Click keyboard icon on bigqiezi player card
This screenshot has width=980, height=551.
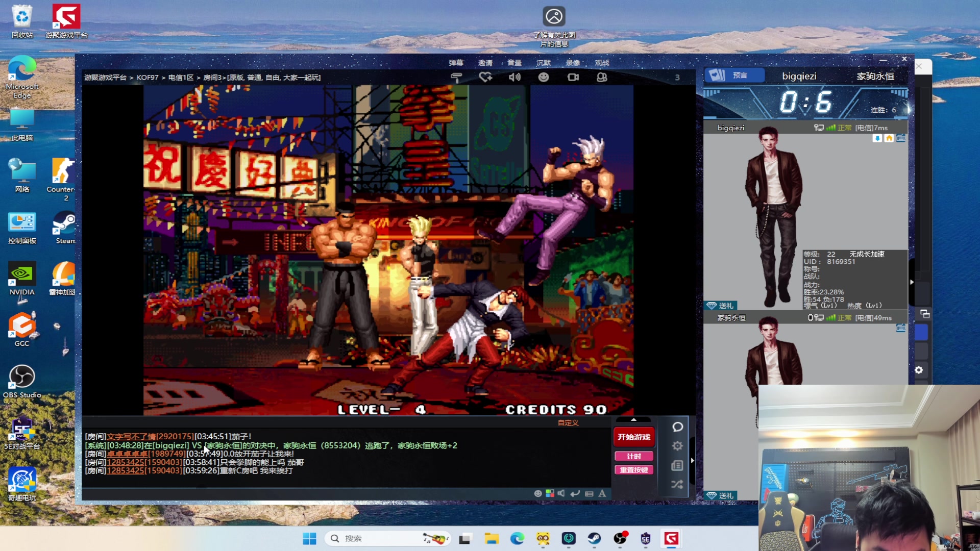[x=901, y=138]
